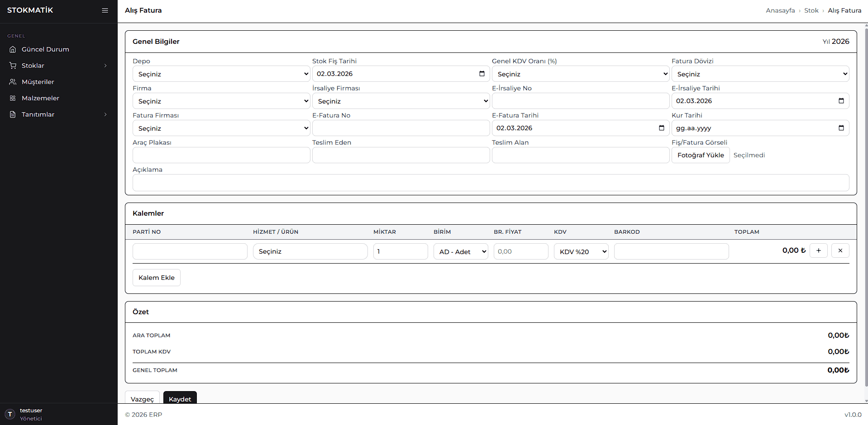
Task: Open the E-İrsaliye Tarihi calendar picker icon
Action: click(841, 101)
